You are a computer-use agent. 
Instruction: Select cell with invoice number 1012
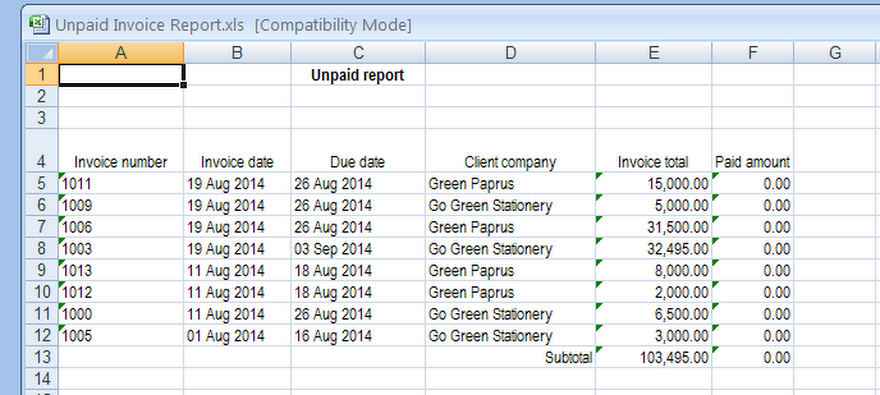click(121, 292)
